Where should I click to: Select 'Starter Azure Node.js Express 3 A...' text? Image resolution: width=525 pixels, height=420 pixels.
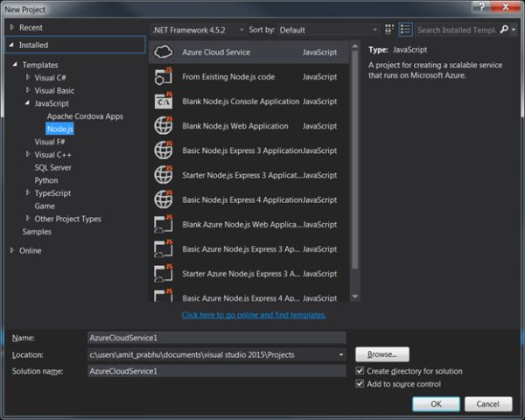click(x=241, y=274)
